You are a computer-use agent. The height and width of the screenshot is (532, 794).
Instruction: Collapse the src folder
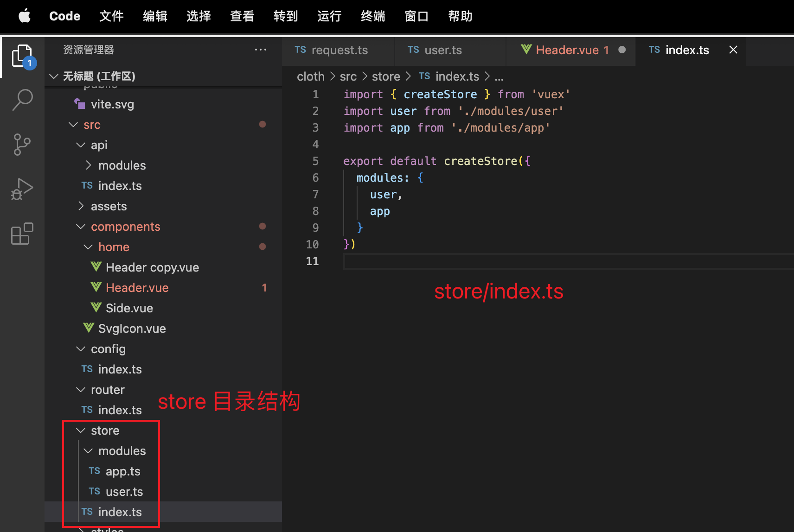click(x=73, y=125)
